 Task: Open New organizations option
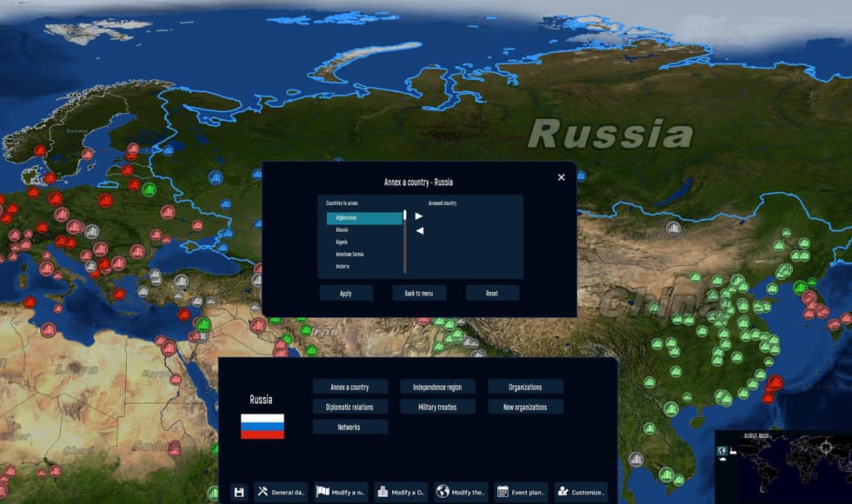pos(525,407)
